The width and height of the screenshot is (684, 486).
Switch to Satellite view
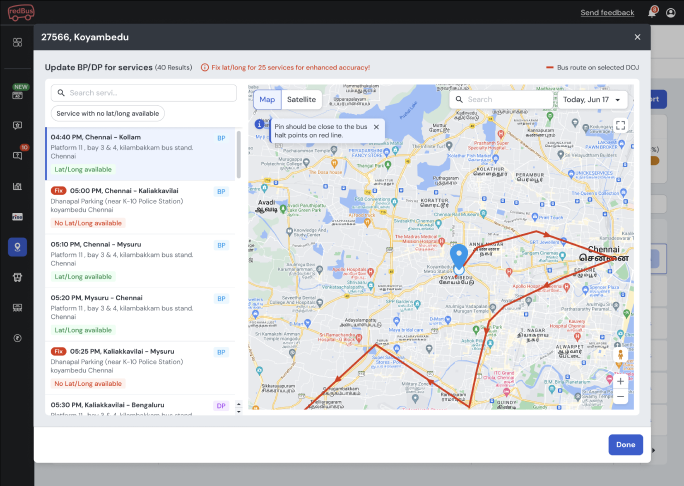tap(301, 99)
